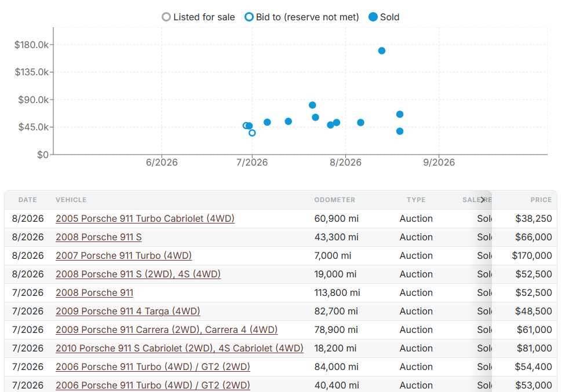
Task: Open 2005 Porsche 911 Turbo Cabriolet listing
Action: pyautogui.click(x=145, y=218)
